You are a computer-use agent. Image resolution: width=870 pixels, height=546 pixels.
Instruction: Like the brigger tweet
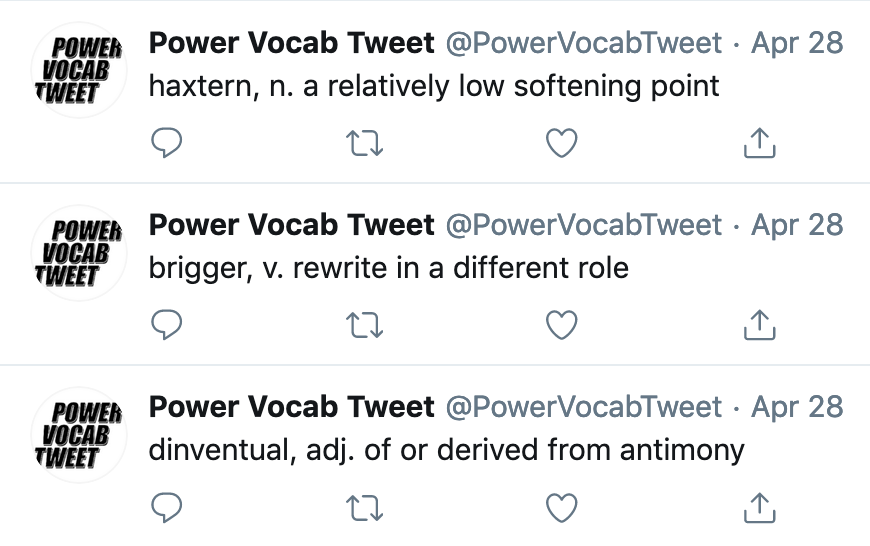pyautogui.click(x=562, y=325)
